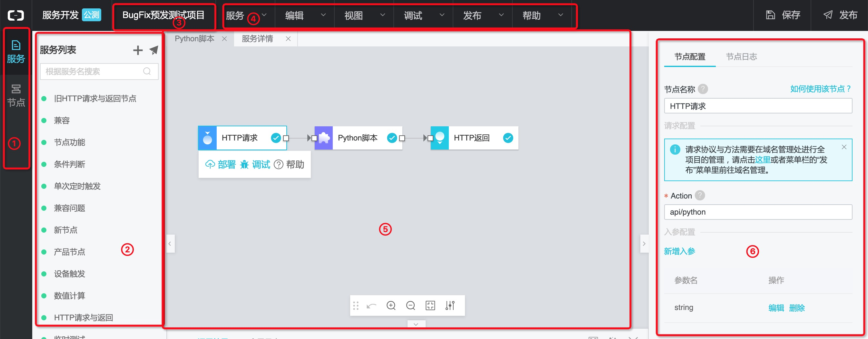Viewport: 868px width, 339px height.
Task: Click the Action field with api/python
Action: (x=758, y=212)
